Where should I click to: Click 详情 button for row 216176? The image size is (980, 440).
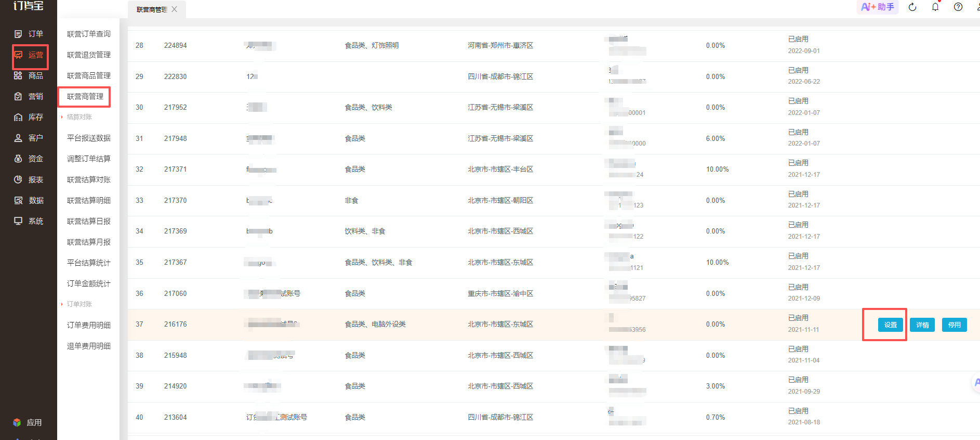click(922, 325)
